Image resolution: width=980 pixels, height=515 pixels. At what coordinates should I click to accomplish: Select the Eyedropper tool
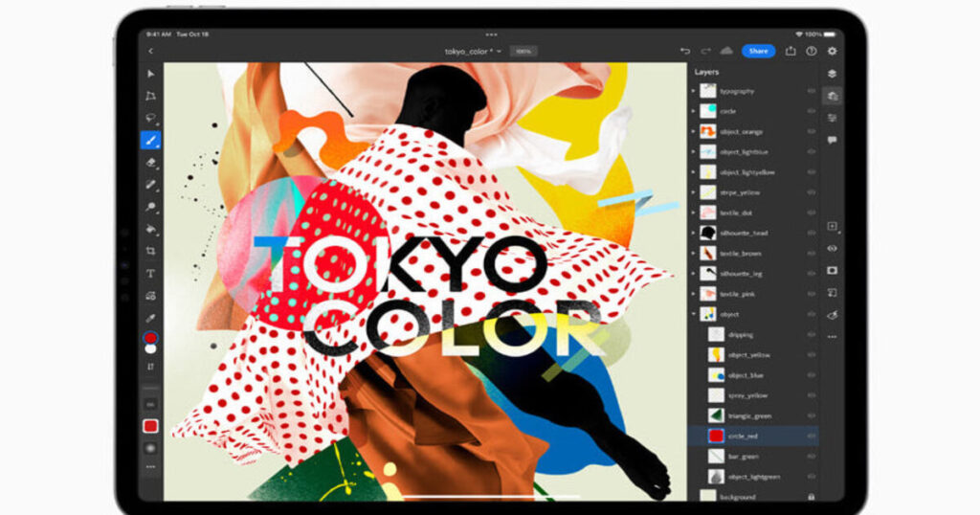150,316
